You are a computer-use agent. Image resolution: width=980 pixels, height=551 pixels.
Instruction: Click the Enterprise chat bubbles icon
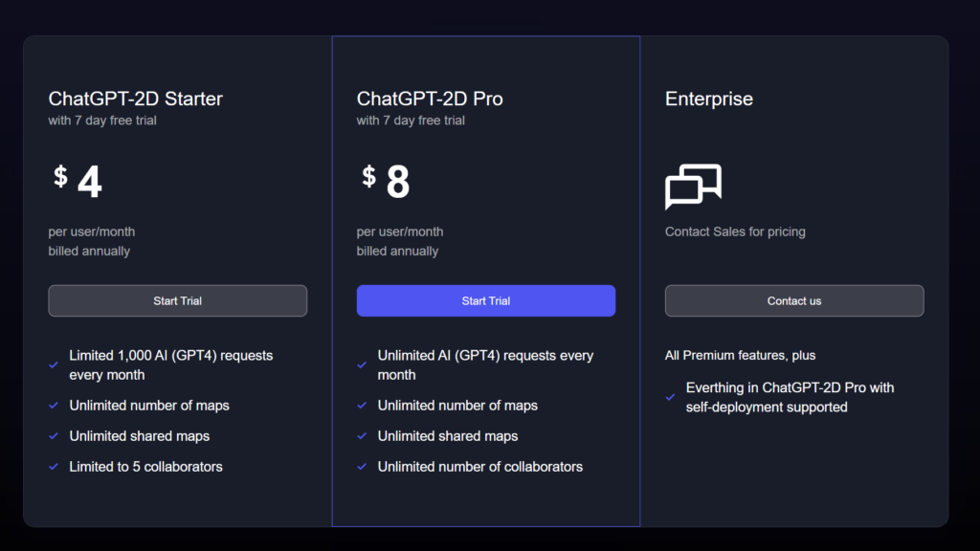click(x=693, y=187)
